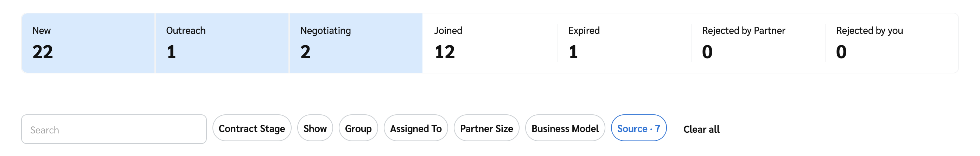Select the New stage card
The image size is (980, 156).
pos(88,43)
